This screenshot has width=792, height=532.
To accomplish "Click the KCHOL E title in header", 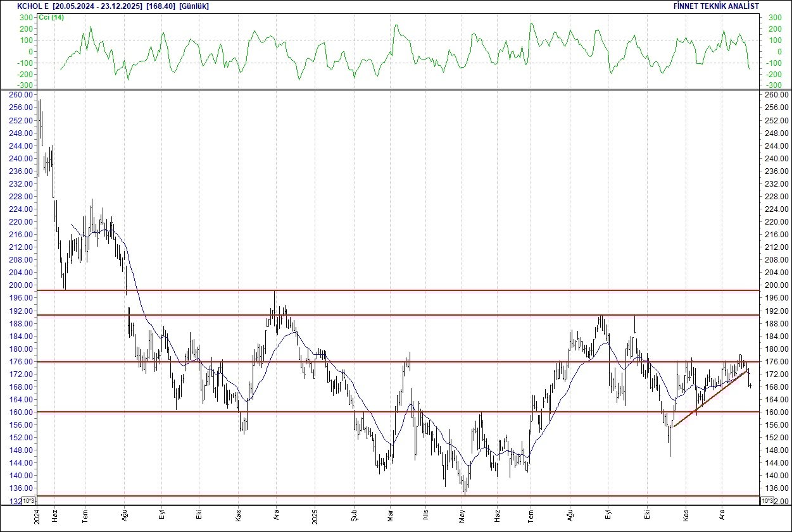I will click(x=33, y=6).
